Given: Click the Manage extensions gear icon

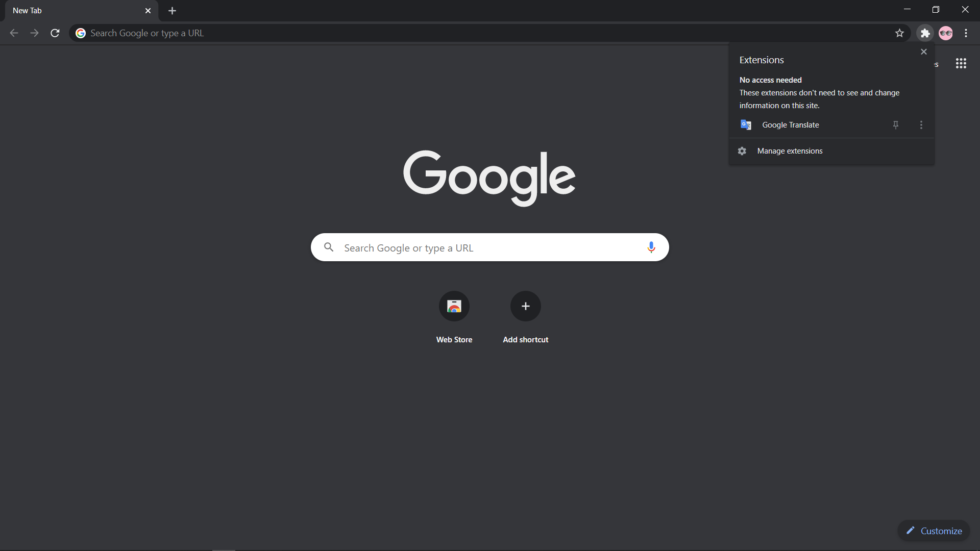Looking at the screenshot, I should pyautogui.click(x=742, y=151).
